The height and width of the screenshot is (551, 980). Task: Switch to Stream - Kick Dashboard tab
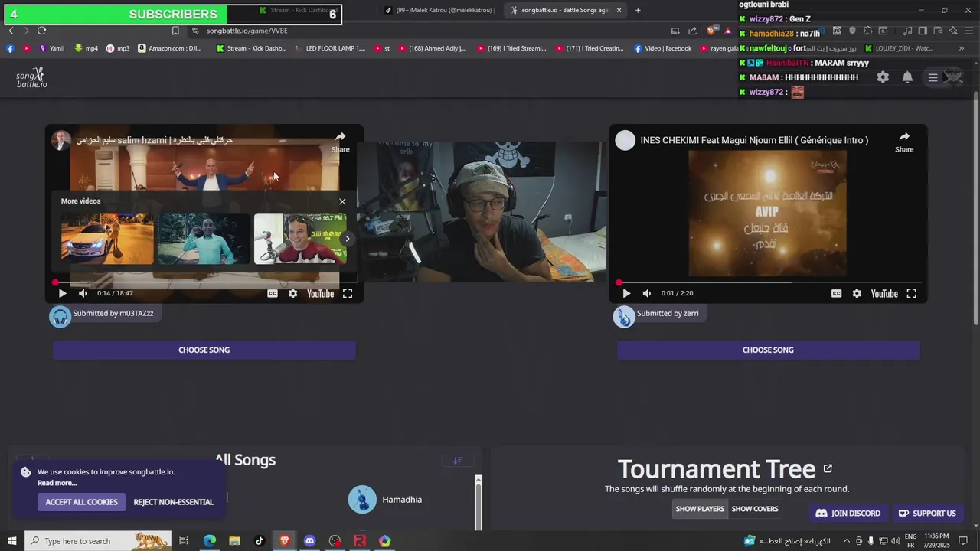click(x=297, y=11)
